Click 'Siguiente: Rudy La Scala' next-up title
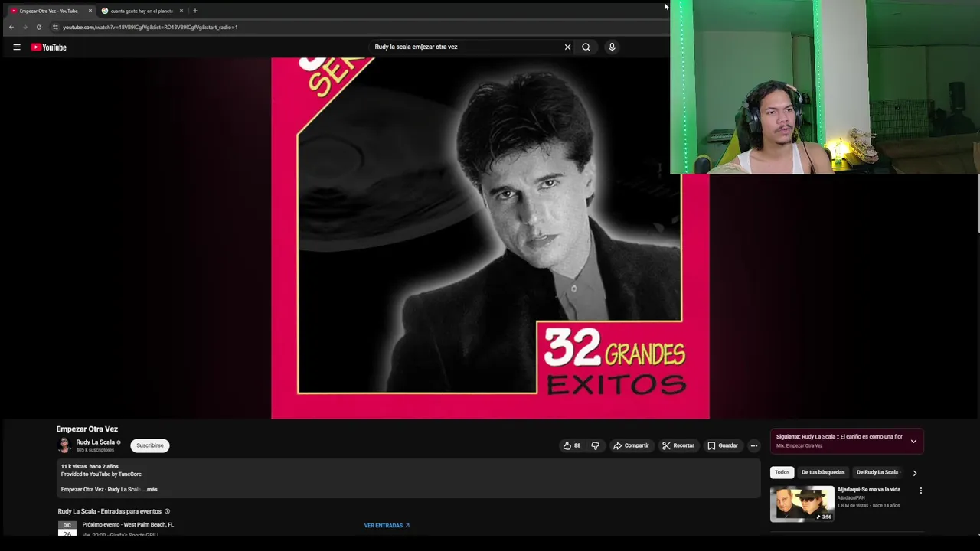 [839, 437]
